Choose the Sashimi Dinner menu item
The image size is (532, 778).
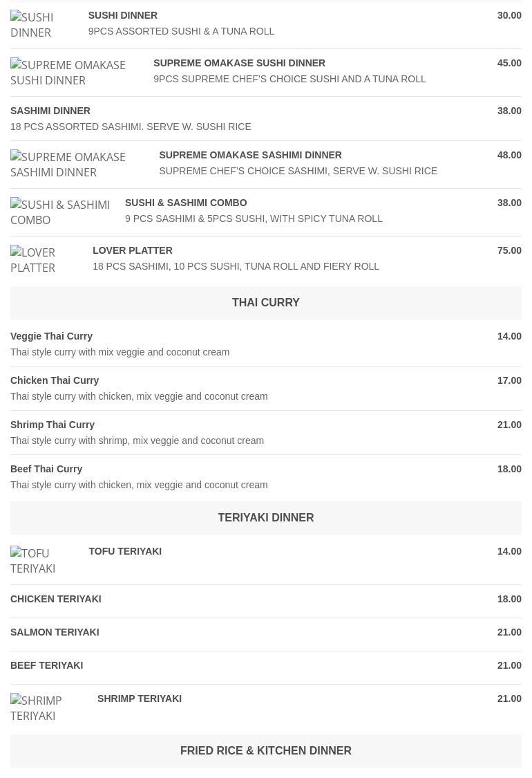tap(50, 111)
